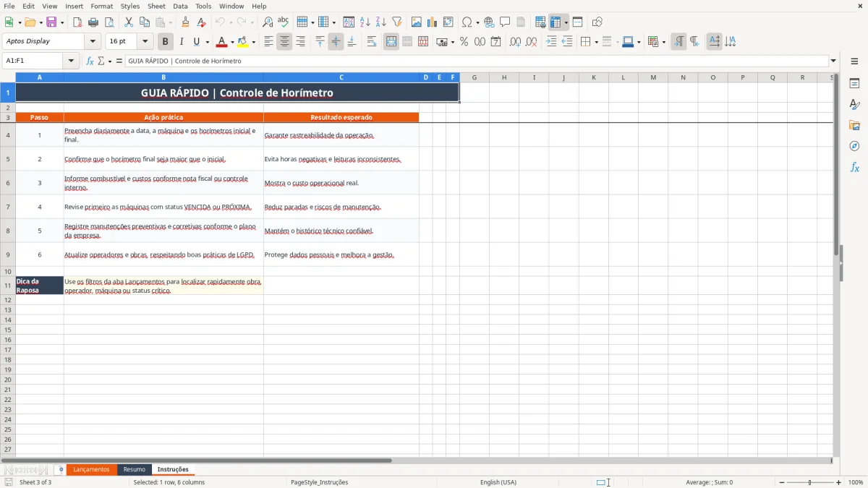The image size is (868, 488).
Task: Switch to the Lançamentos sheet tab
Action: (91, 470)
